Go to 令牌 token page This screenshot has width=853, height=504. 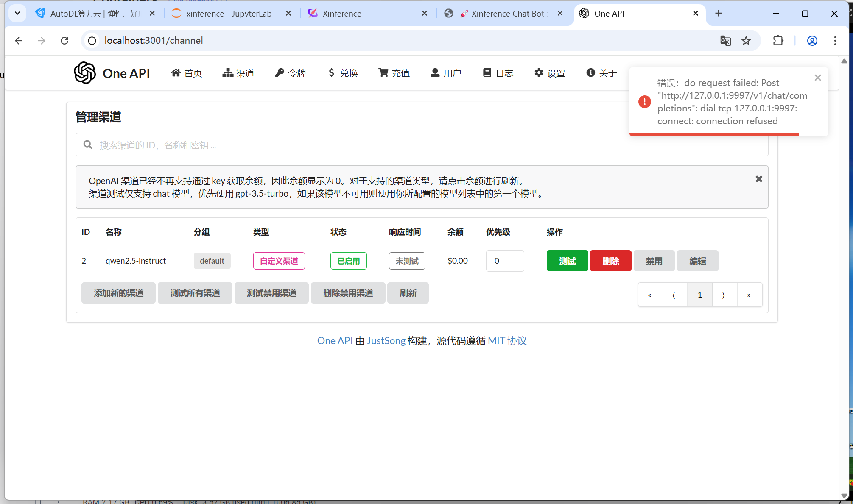click(291, 73)
